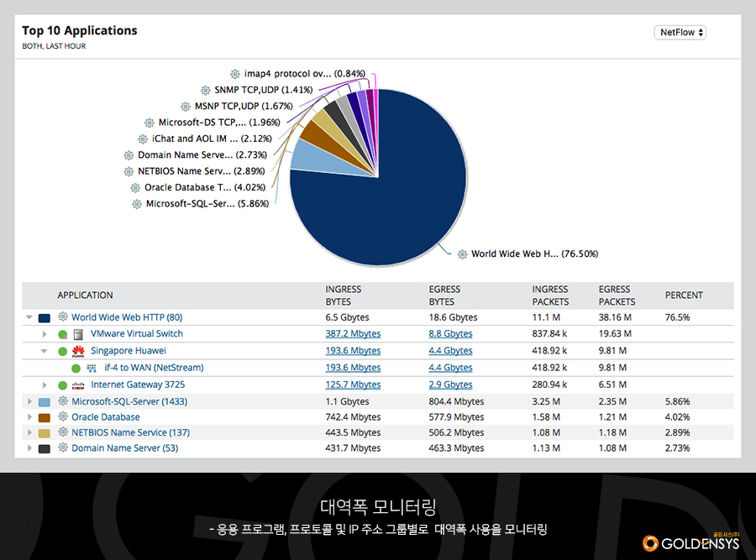Click the APPLICATION column header

[x=85, y=295]
